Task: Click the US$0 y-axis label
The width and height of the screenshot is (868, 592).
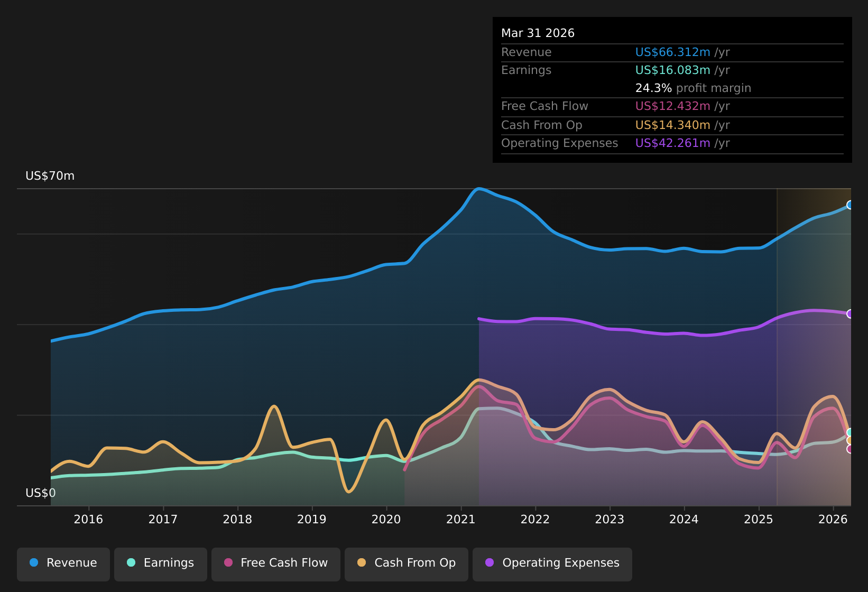Action: [x=41, y=493]
